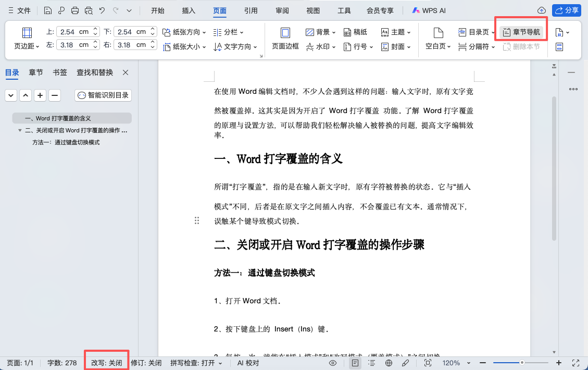Switch to the 章节 navigation pane tab
Screen dimensions: 588x370
(36, 72)
